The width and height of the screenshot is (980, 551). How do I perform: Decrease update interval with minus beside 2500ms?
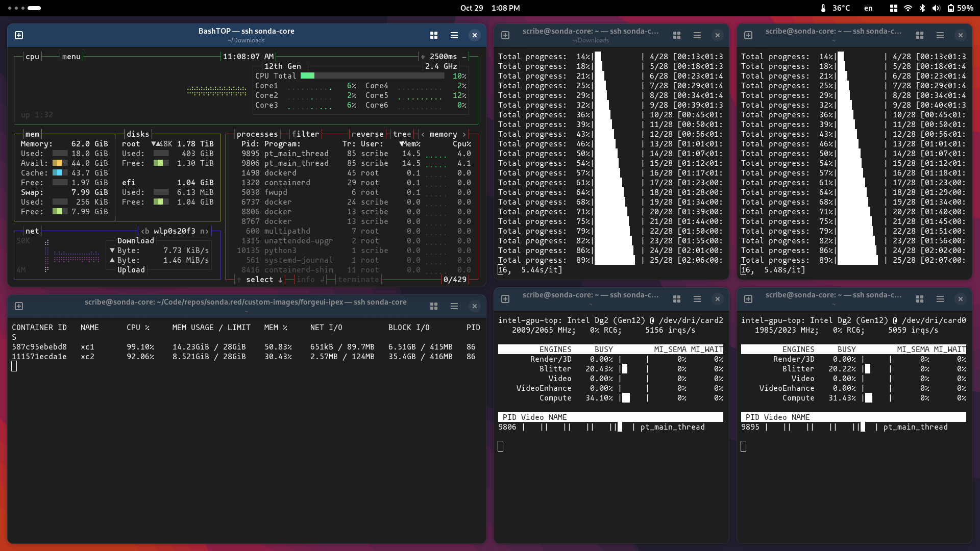tap(464, 57)
